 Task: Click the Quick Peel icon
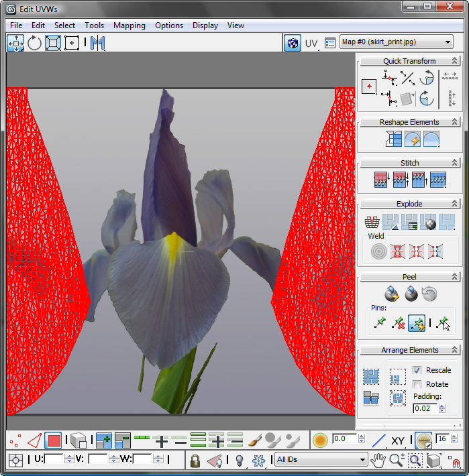click(x=392, y=294)
